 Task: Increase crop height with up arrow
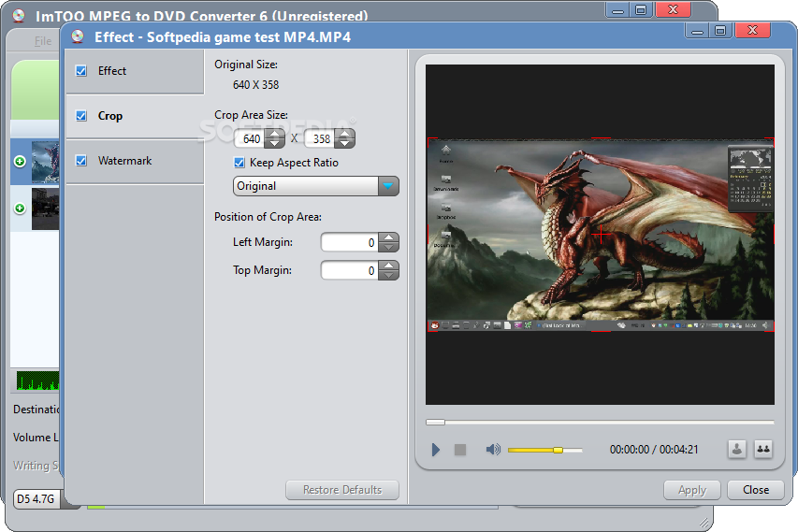pos(345,135)
